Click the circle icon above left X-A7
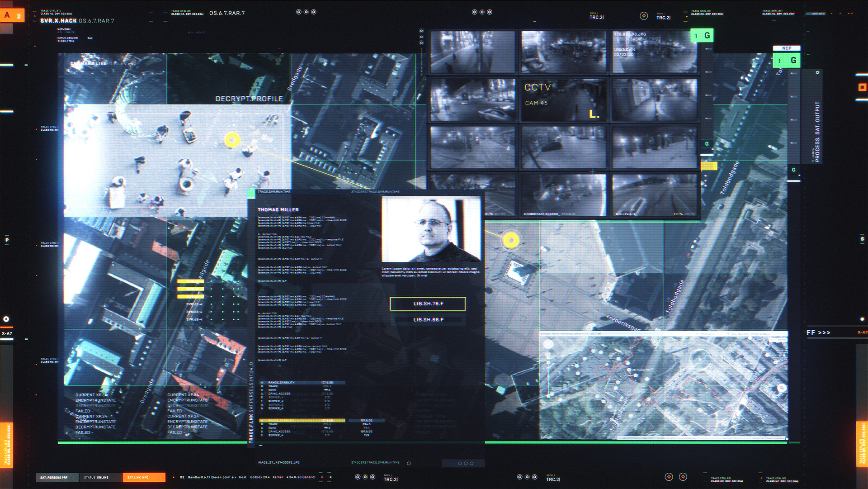This screenshot has height=489, width=868. (x=6, y=319)
